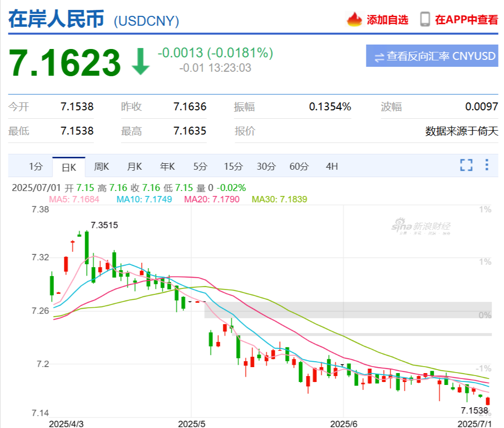Click 查看反向汇率 CNYUSD button

[432, 56]
